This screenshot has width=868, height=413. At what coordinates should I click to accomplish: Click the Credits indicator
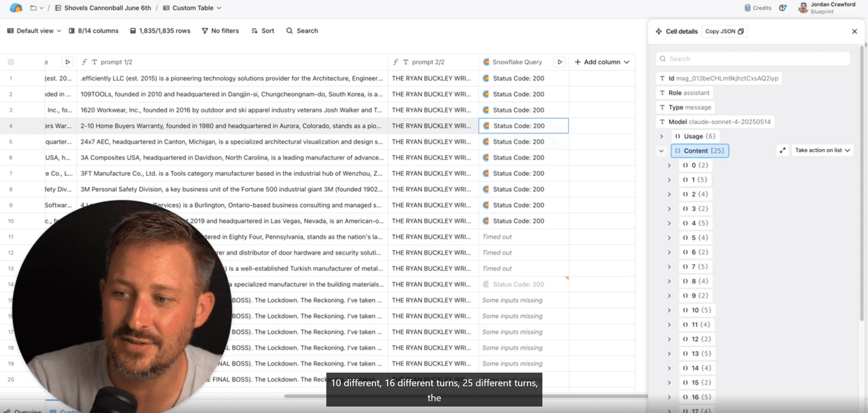(x=758, y=8)
